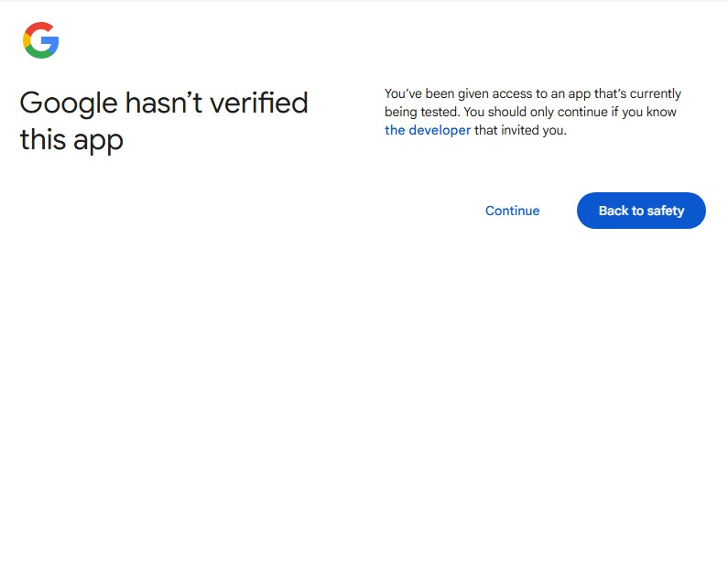Screen dimensions: 728x574
Task: Click the 'You've been given access' warning text
Action: [x=533, y=112]
